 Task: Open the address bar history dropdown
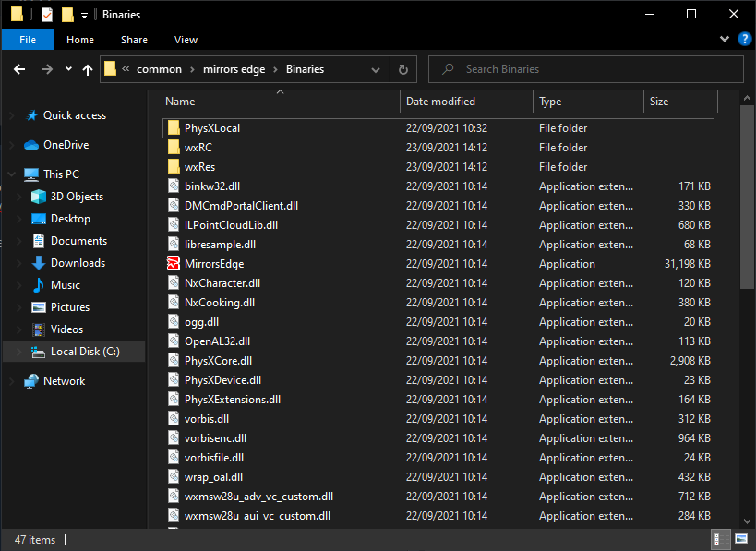click(x=376, y=69)
